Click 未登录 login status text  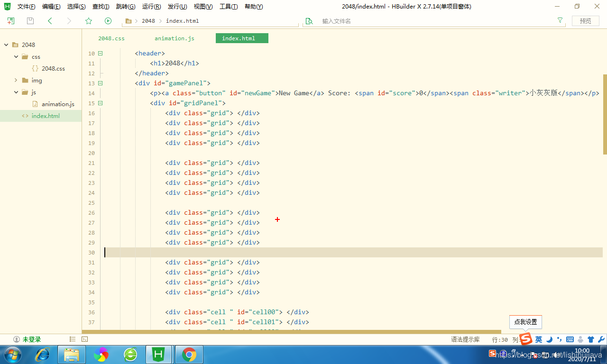(x=32, y=339)
